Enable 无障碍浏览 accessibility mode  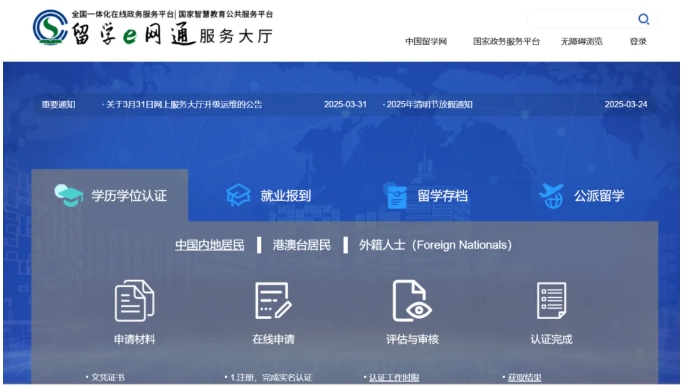582,41
